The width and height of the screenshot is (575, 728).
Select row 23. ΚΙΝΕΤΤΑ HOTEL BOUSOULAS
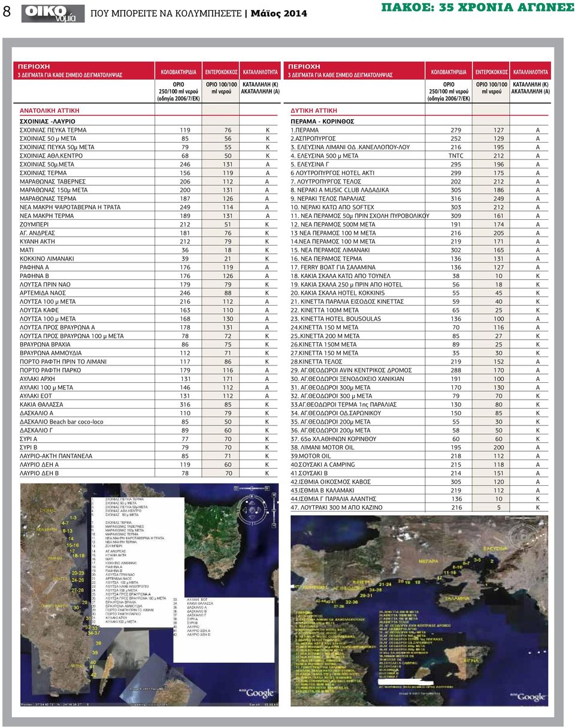(418, 319)
